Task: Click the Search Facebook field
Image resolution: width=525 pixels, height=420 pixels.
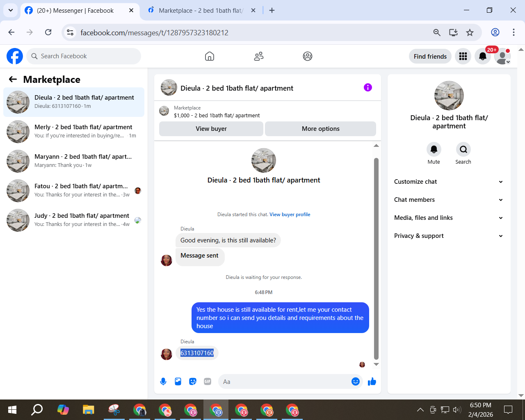Action: (84, 56)
